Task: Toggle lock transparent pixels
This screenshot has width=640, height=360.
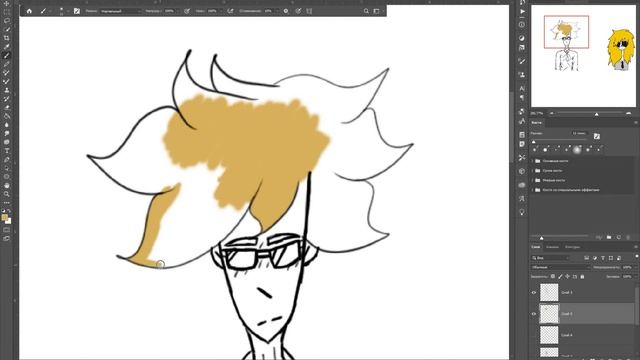Action: pyautogui.click(x=553, y=276)
